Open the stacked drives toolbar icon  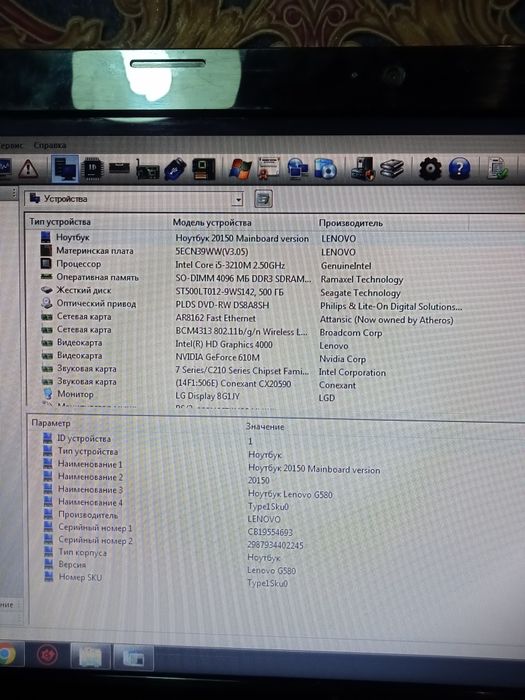pyautogui.click(x=392, y=169)
